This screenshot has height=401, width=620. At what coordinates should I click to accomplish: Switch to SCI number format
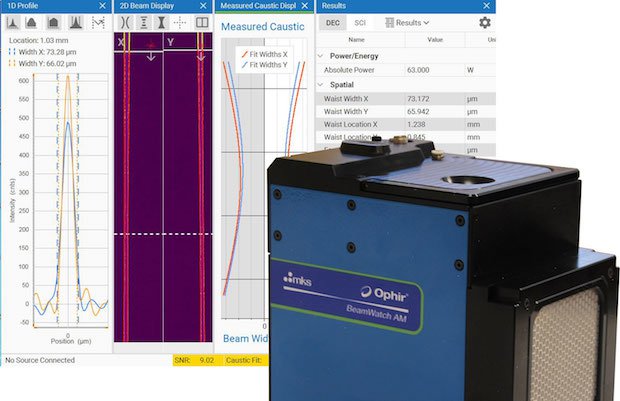[x=360, y=22]
